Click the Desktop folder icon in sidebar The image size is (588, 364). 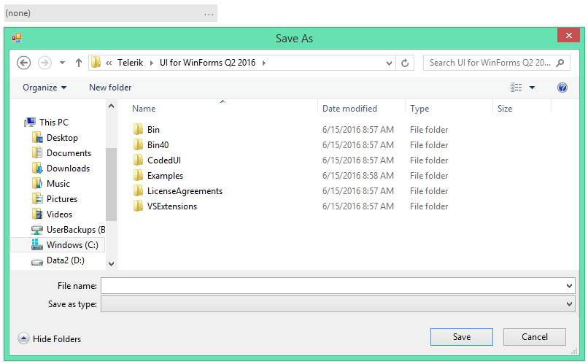(x=37, y=138)
